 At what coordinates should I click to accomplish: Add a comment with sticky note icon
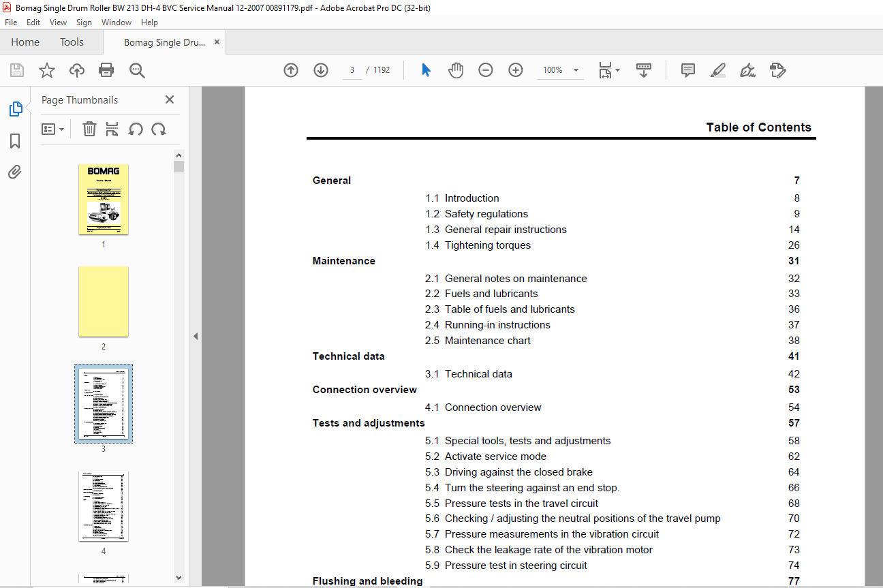(688, 70)
